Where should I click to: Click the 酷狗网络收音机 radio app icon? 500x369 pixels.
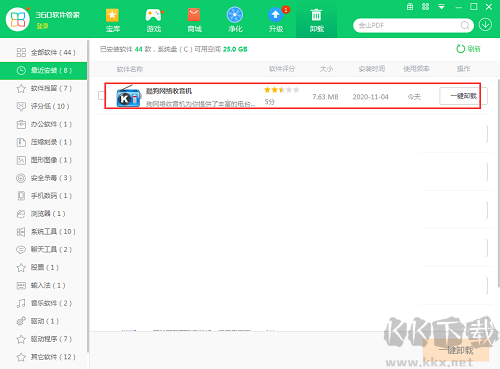point(128,96)
